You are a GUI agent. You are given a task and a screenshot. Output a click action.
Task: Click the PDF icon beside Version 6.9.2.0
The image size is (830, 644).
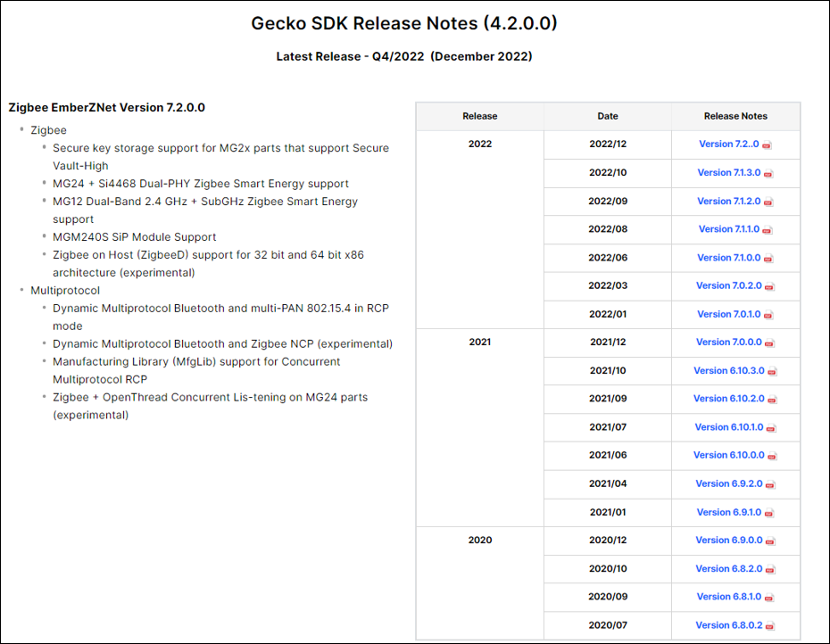pos(770,484)
